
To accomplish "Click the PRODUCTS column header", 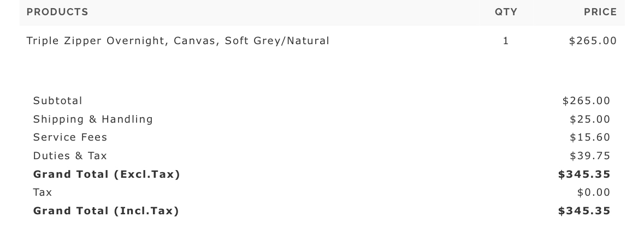I will point(57,12).
